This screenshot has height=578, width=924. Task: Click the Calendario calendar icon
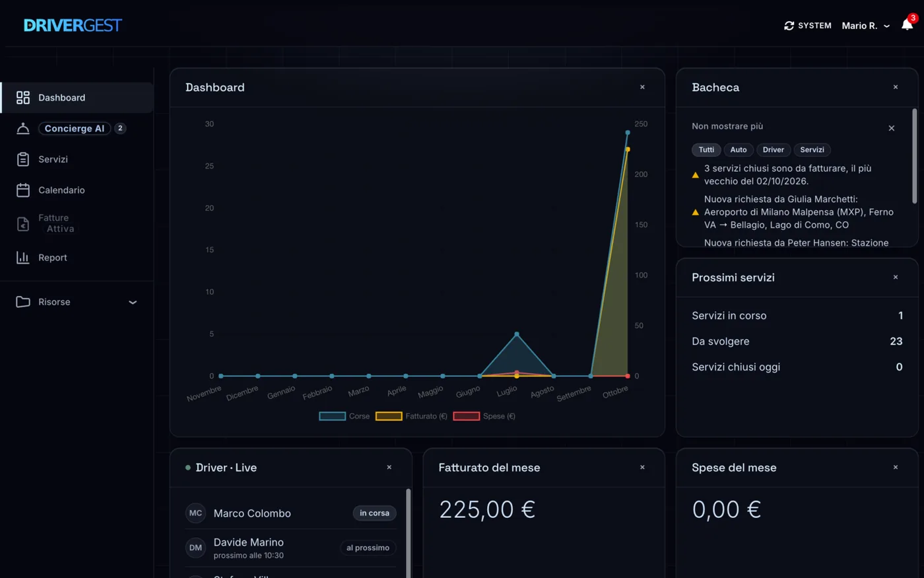(23, 190)
